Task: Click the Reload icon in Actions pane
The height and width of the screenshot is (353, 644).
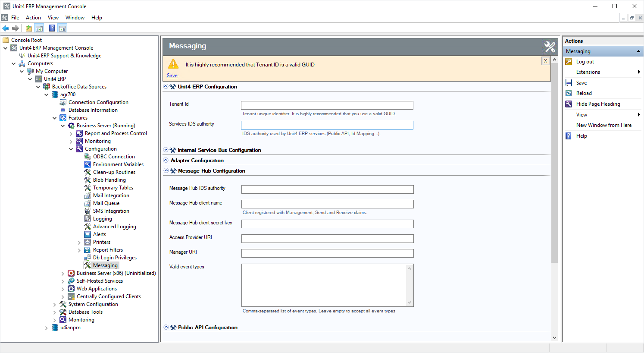Action: (569, 93)
